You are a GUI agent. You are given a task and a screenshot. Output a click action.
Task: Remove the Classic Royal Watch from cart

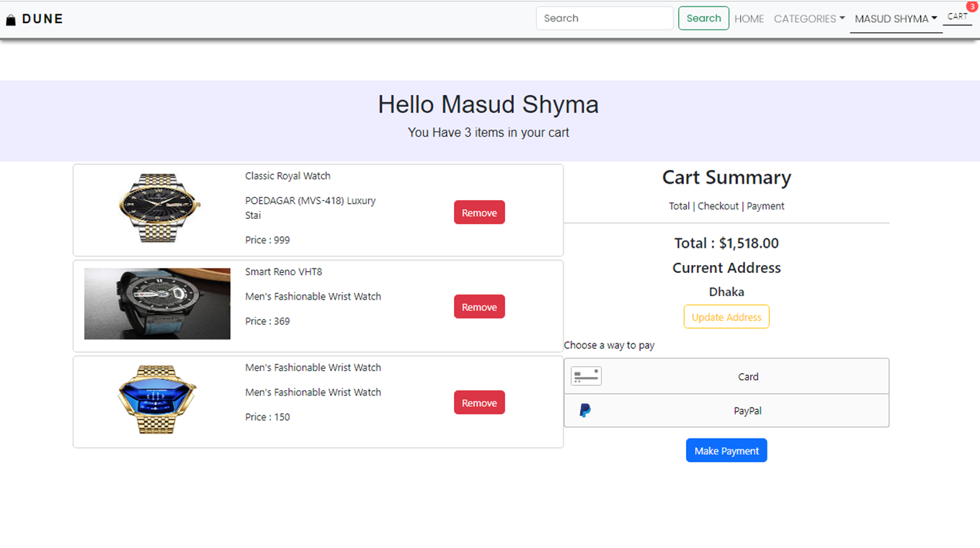coord(479,212)
